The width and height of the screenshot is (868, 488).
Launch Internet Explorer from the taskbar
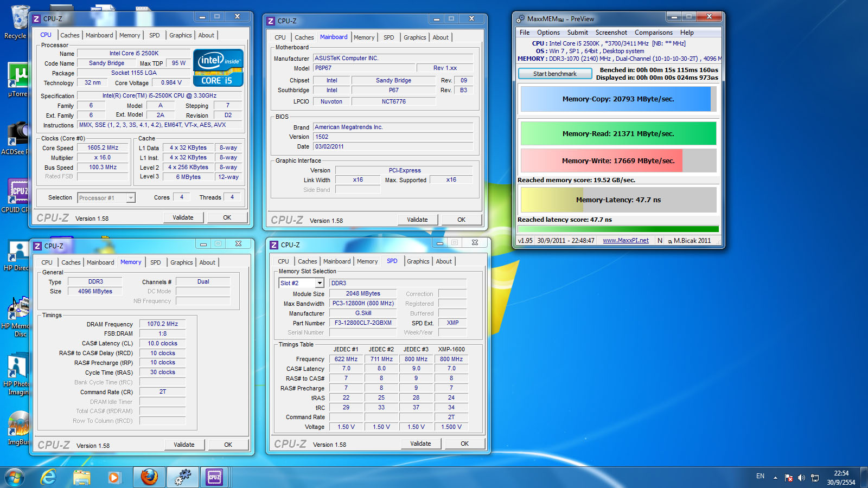[49, 477]
